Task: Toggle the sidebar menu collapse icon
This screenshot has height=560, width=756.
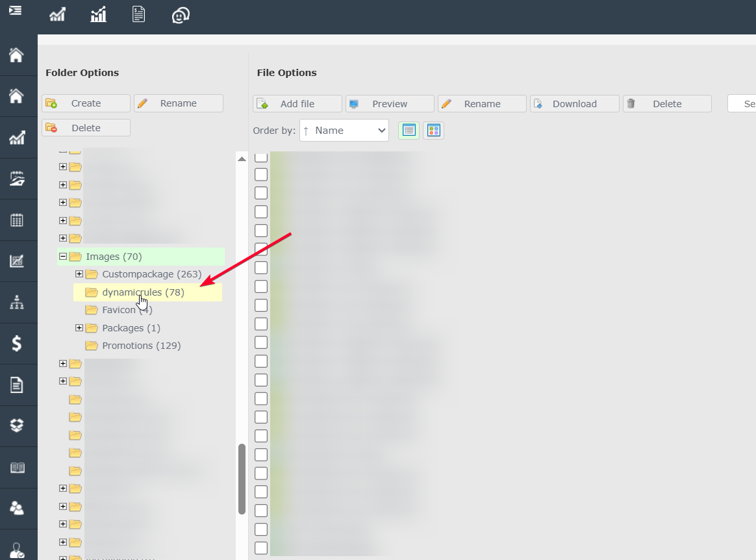Action: 15,10
